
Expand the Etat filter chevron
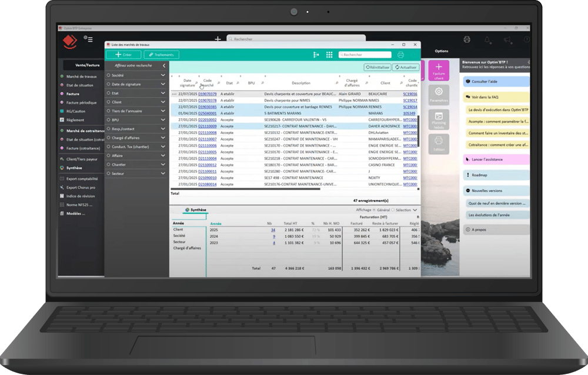coord(163,93)
